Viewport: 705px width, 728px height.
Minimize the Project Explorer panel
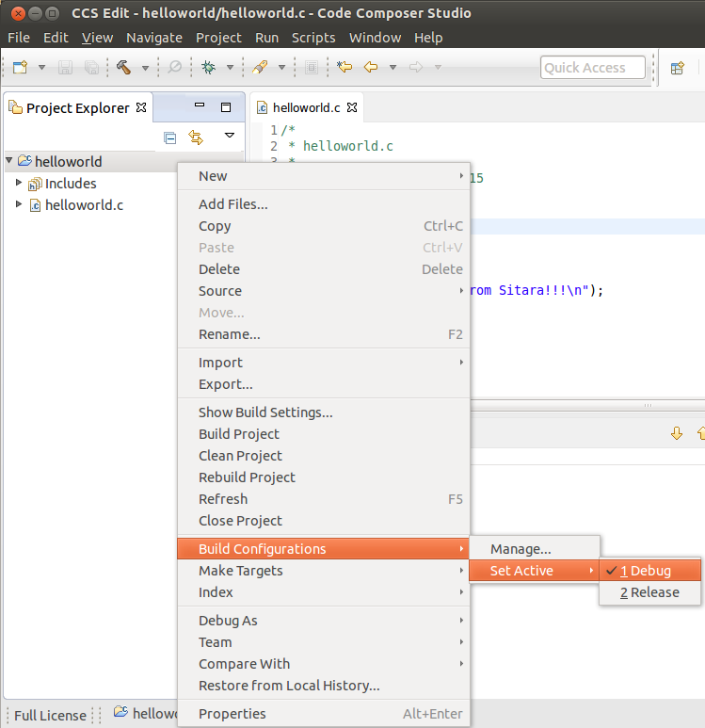click(200, 105)
